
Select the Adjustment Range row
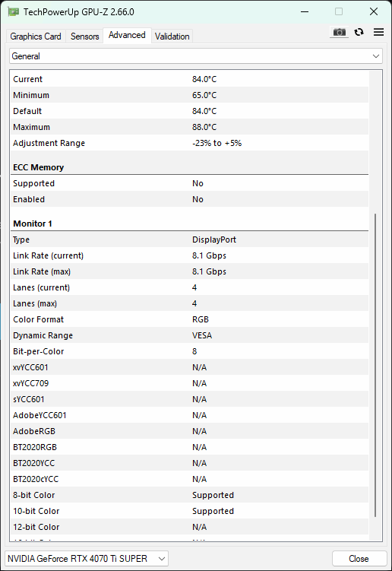[x=190, y=143]
